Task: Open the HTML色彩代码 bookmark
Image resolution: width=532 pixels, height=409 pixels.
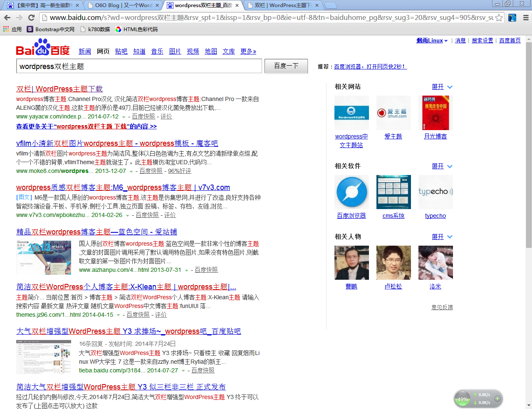Action: (x=136, y=29)
